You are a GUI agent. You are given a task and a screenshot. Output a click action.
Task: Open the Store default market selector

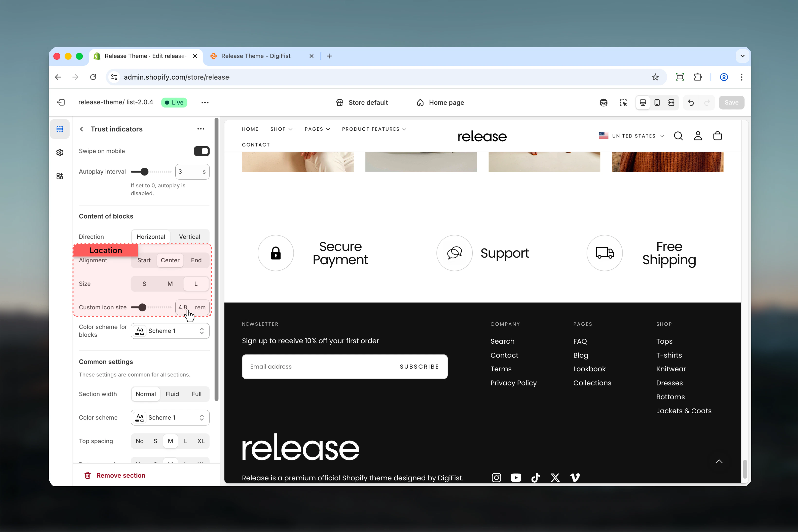pos(362,102)
